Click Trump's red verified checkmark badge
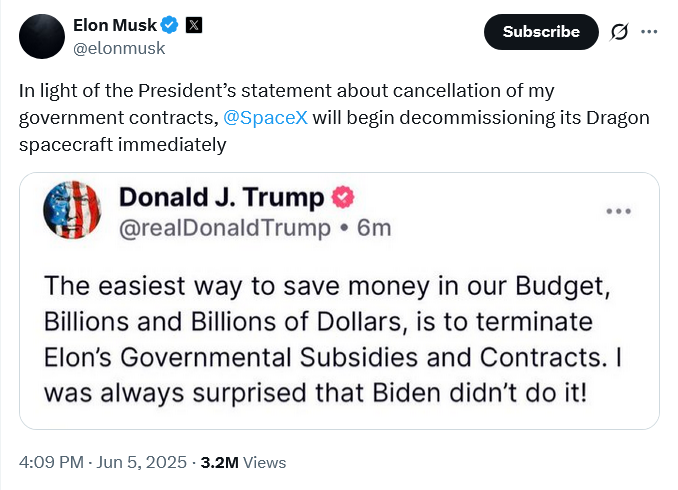Viewport: 678px width, 490px height. coord(343,197)
